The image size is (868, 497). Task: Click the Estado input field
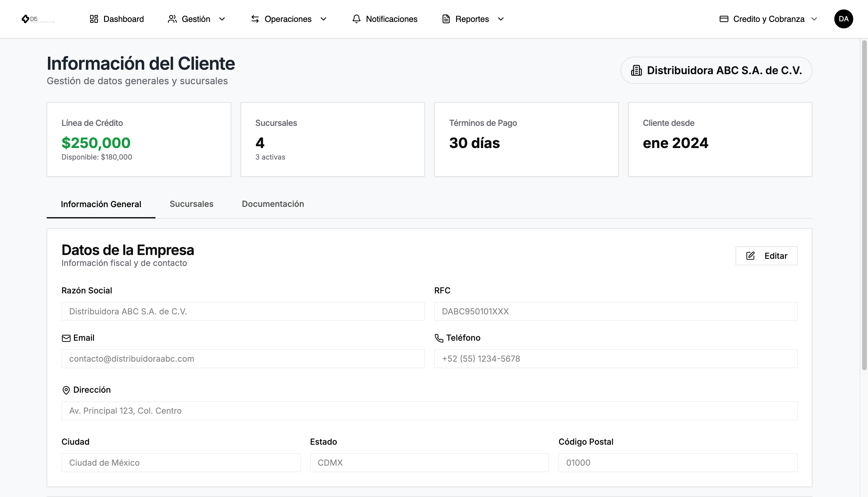(x=429, y=462)
